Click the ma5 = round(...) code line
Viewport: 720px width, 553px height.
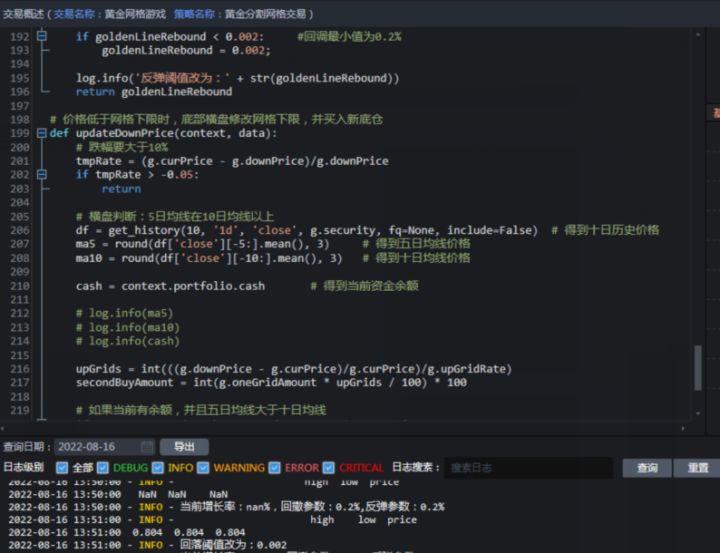[202, 244]
